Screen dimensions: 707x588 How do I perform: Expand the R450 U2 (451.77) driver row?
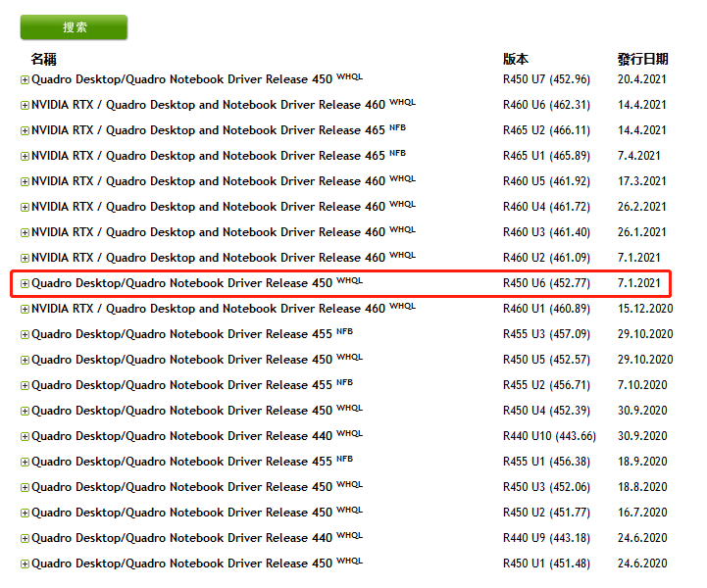pyautogui.click(x=25, y=513)
